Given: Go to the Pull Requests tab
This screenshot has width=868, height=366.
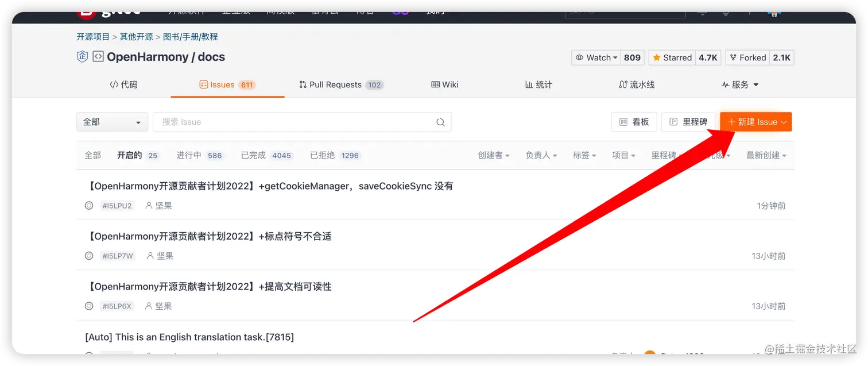Looking at the screenshot, I should tap(341, 84).
